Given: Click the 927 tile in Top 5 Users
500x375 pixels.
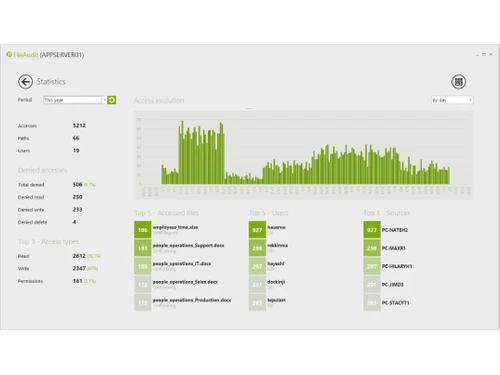Looking at the screenshot, I should [257, 230].
